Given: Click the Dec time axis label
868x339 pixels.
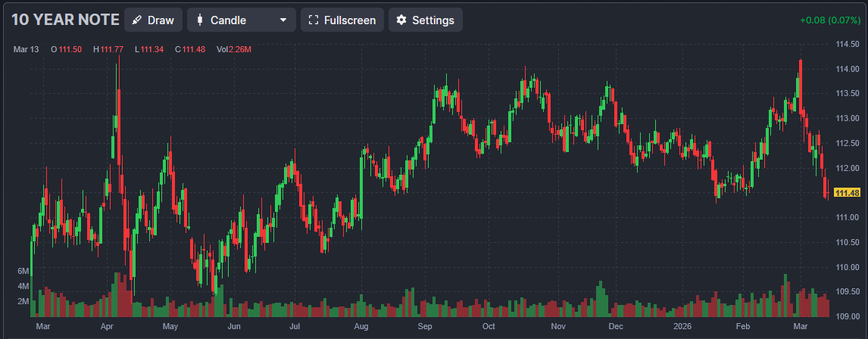Looking at the screenshot, I should 616,326.
